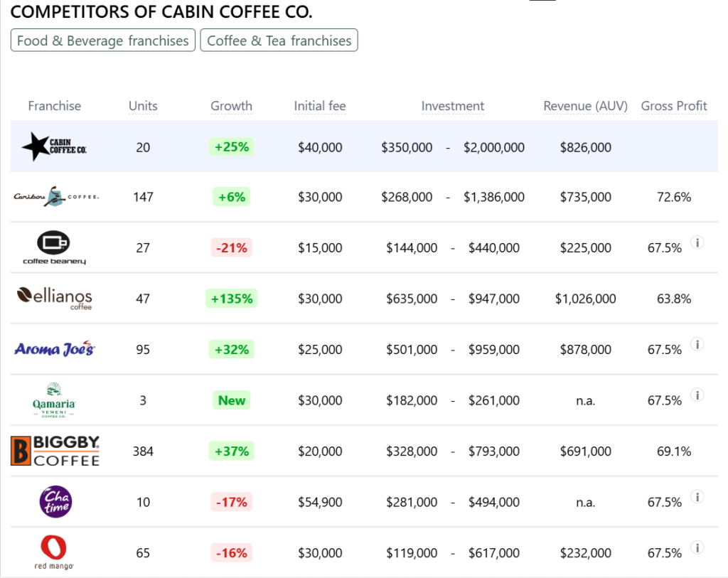This screenshot has height=578, width=728.
Task: Click the +32% growth badge
Action: pos(231,349)
